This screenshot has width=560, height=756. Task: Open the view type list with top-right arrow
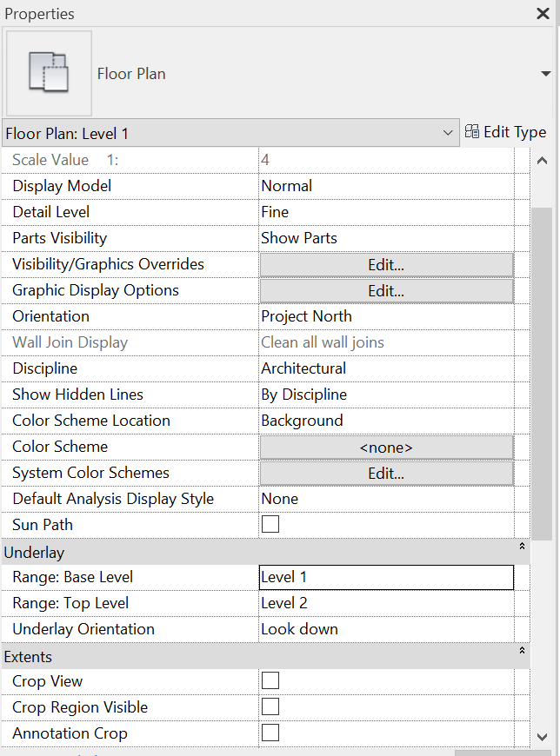pos(548,74)
